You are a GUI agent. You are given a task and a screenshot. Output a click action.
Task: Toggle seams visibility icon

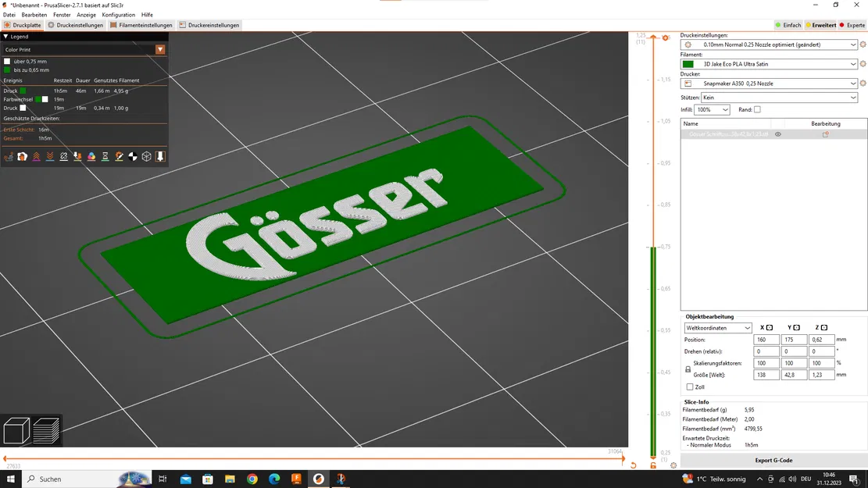(x=63, y=157)
